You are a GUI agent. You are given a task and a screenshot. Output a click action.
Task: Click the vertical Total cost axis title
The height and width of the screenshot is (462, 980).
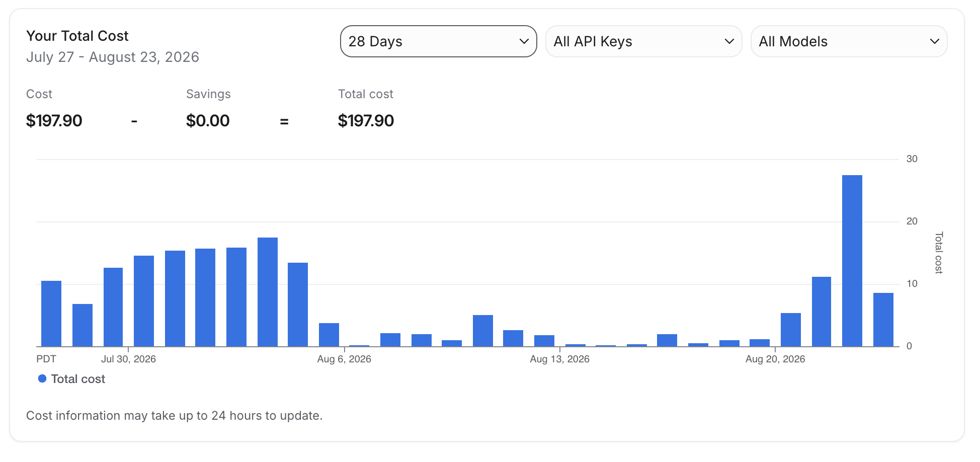click(x=938, y=253)
